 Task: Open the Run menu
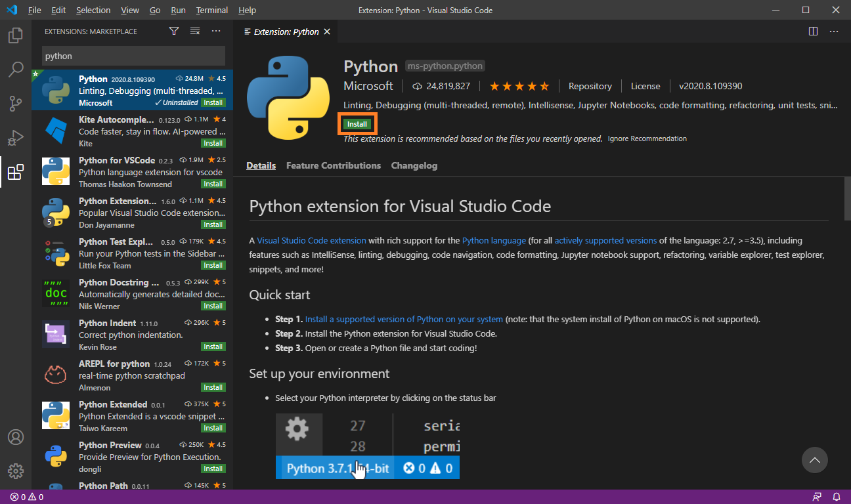click(x=178, y=10)
